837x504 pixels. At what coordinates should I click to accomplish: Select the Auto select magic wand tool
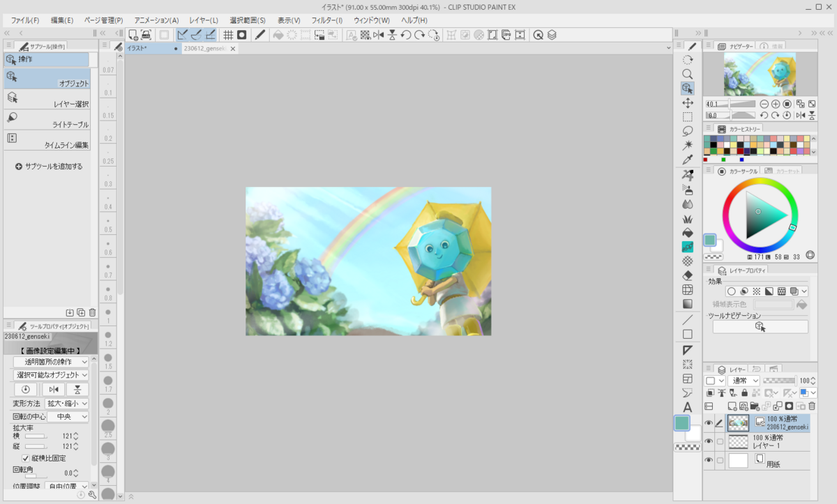coord(688,145)
